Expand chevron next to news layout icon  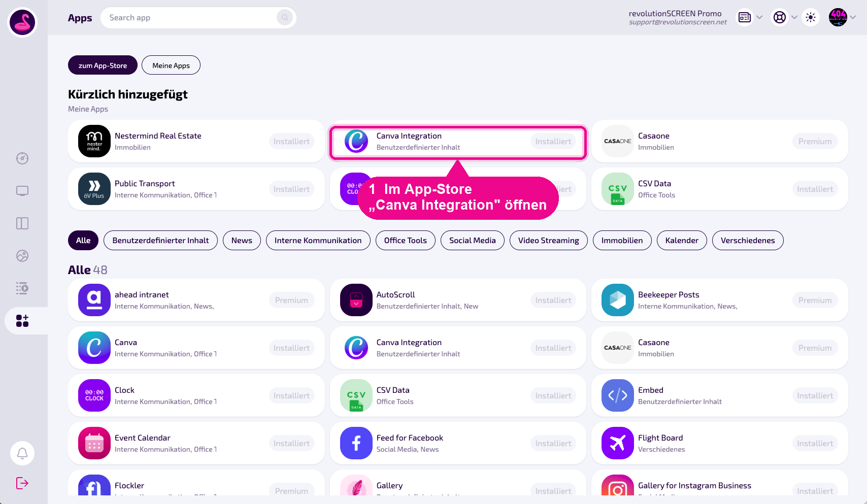point(759,17)
